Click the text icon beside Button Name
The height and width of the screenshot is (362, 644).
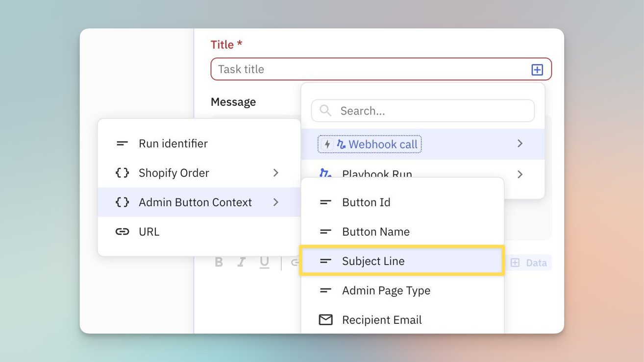click(325, 232)
